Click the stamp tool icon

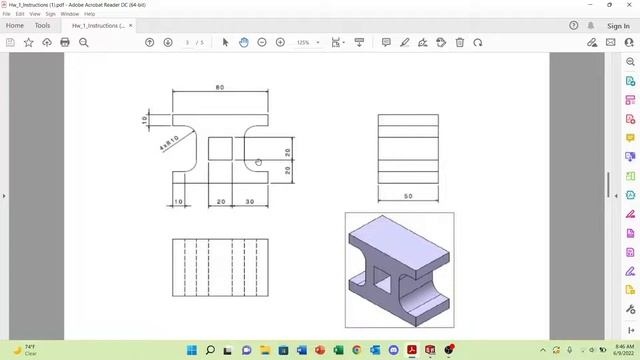[x=441, y=42]
